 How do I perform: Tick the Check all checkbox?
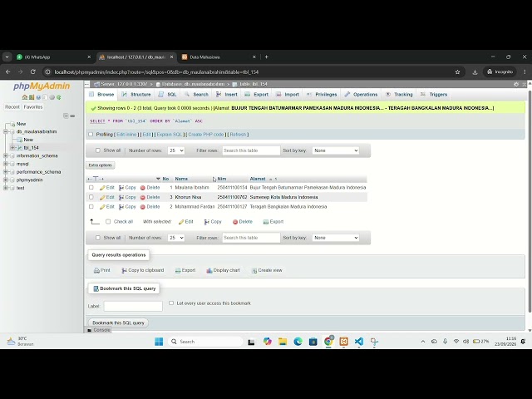pos(108,222)
